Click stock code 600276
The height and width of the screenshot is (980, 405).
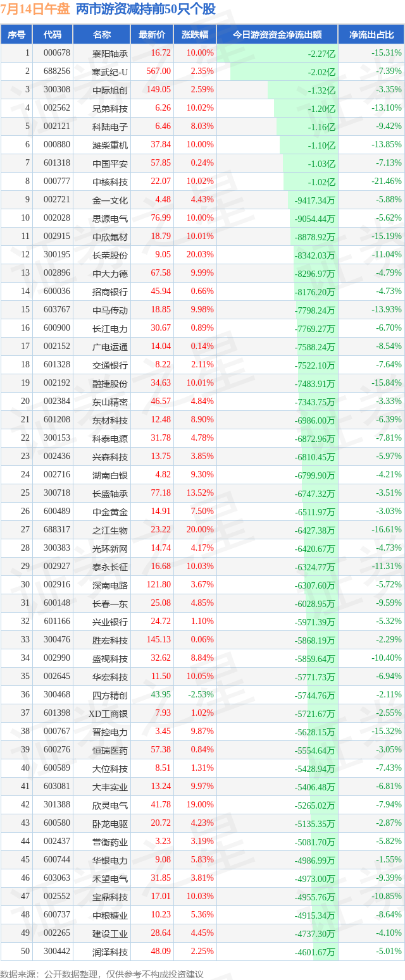57,750
